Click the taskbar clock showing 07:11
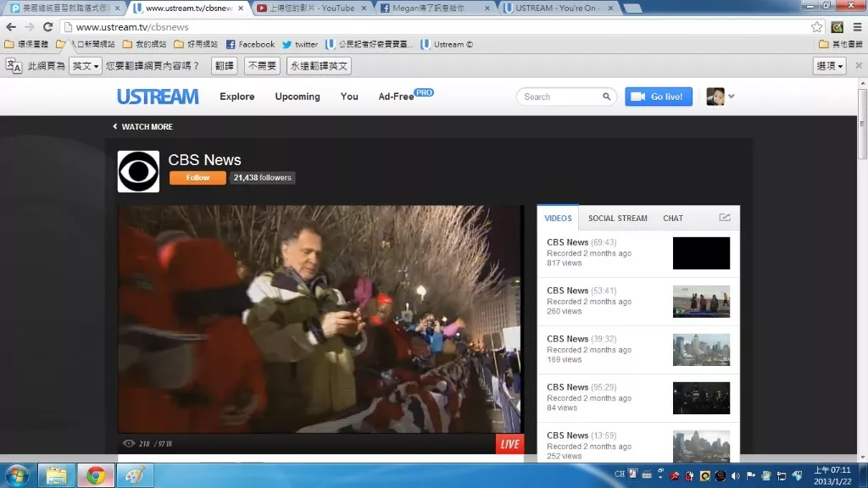The width and height of the screenshot is (868, 488). coord(832,475)
